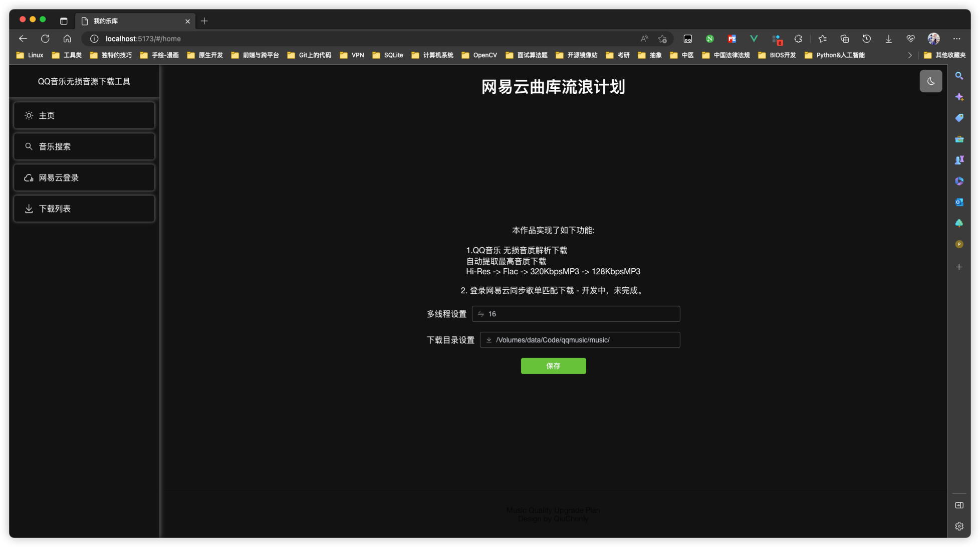This screenshot has height=547, width=980.
Task: Reload the page with the refresh icon
Action: 45,39
